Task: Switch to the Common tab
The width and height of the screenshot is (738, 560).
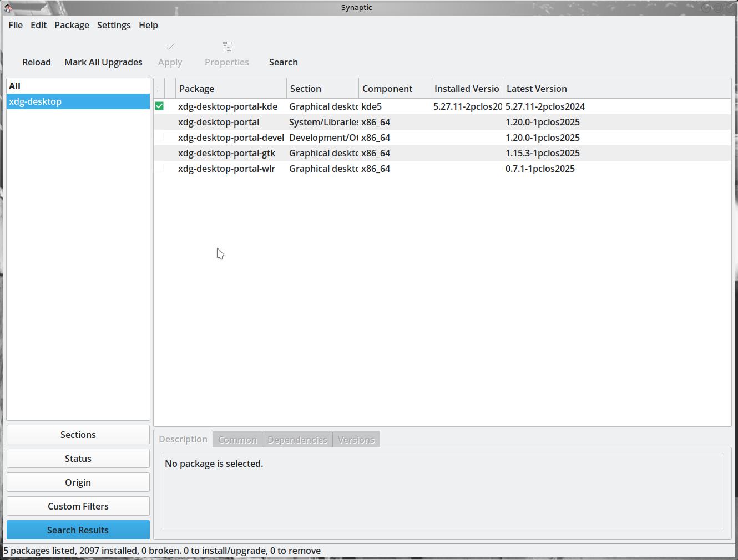Action: click(x=237, y=440)
